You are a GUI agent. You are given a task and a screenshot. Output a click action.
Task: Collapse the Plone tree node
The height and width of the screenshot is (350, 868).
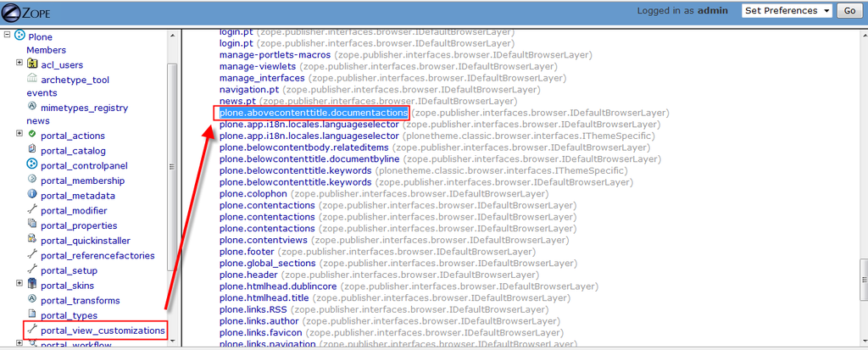7,35
